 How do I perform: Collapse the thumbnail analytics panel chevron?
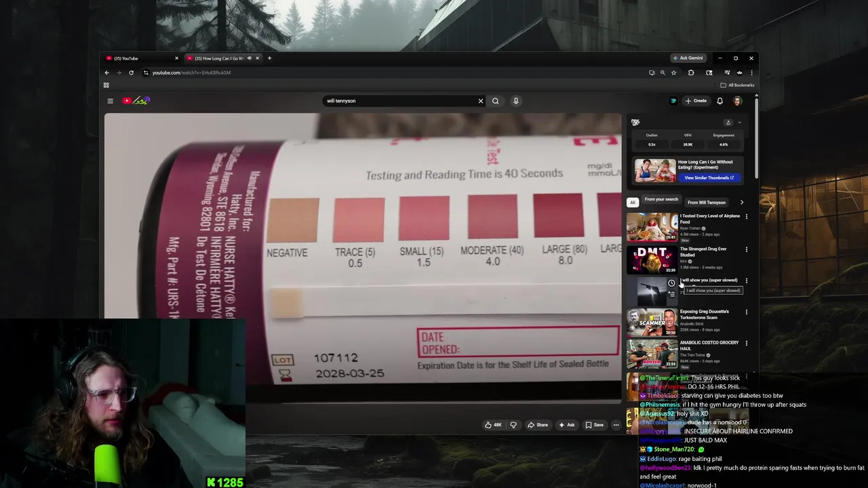click(739, 123)
